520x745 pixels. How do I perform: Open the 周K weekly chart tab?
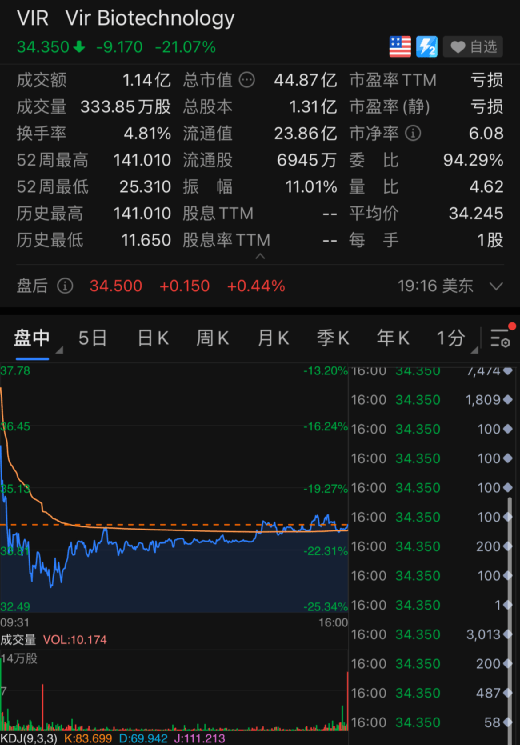212,339
